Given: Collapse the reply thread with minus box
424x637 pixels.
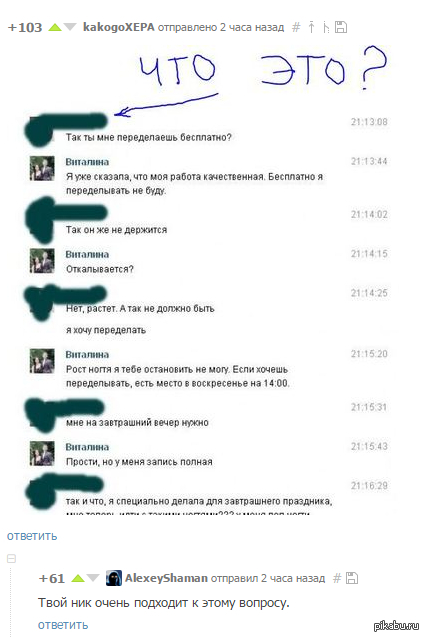Looking at the screenshot, I should [x=12, y=559].
